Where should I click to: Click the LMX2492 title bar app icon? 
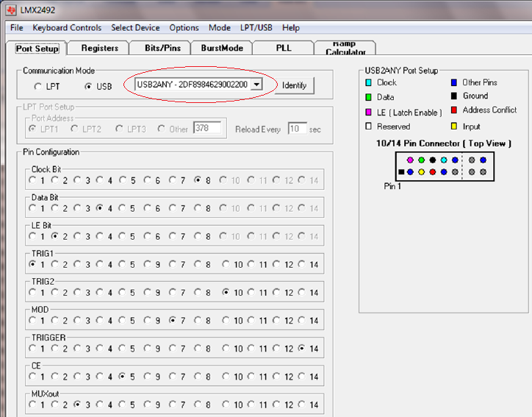(11, 10)
